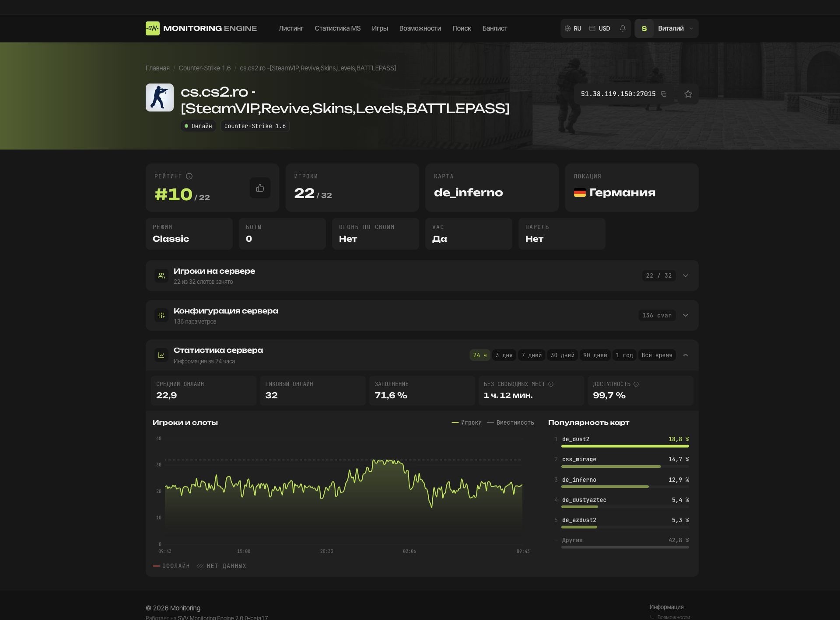Screen dimensions: 840x620
Task: Add server to favorites star icon
Action: pyautogui.click(x=688, y=94)
